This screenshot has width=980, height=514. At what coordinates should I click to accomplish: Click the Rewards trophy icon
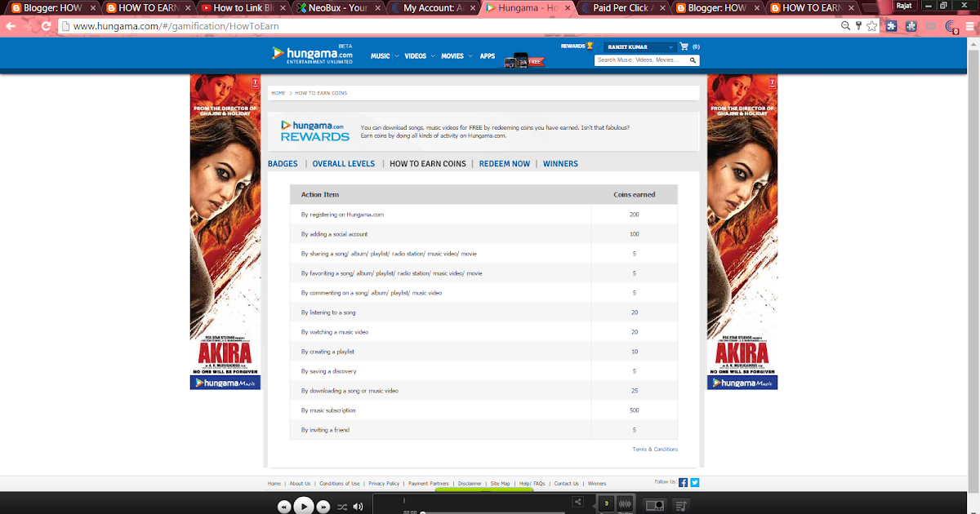click(589, 46)
